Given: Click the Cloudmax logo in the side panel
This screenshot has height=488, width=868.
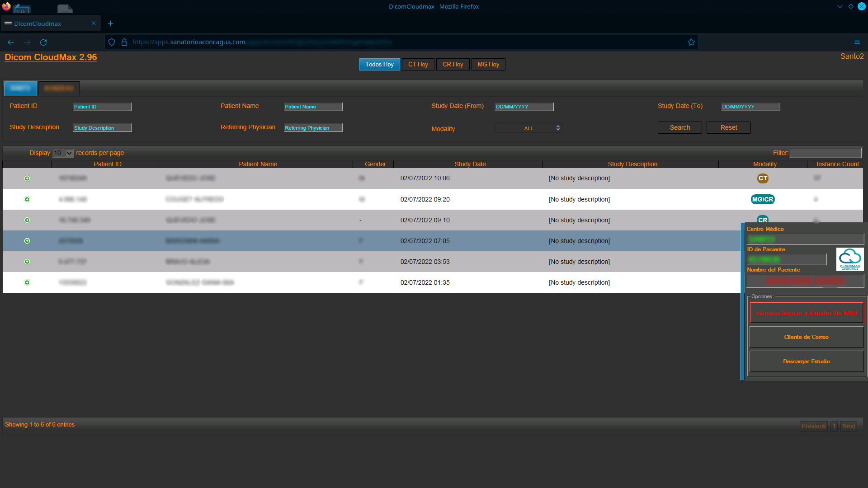Looking at the screenshot, I should 850,259.
